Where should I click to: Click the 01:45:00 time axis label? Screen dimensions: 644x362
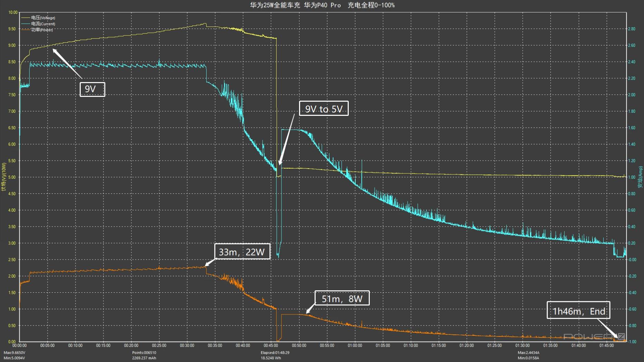point(606,345)
